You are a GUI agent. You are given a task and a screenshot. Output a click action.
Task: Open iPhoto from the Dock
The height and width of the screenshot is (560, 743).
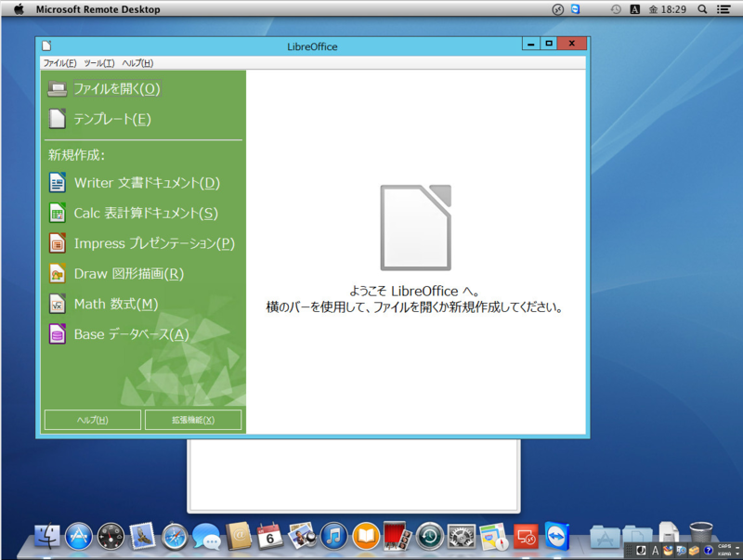[302, 536]
